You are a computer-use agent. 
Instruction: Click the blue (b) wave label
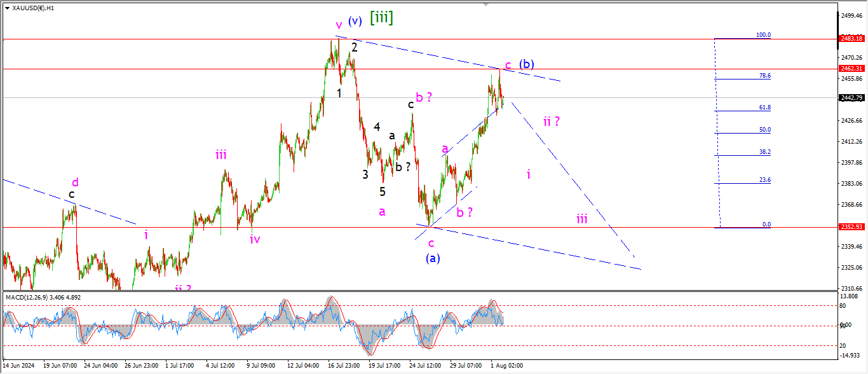click(526, 64)
